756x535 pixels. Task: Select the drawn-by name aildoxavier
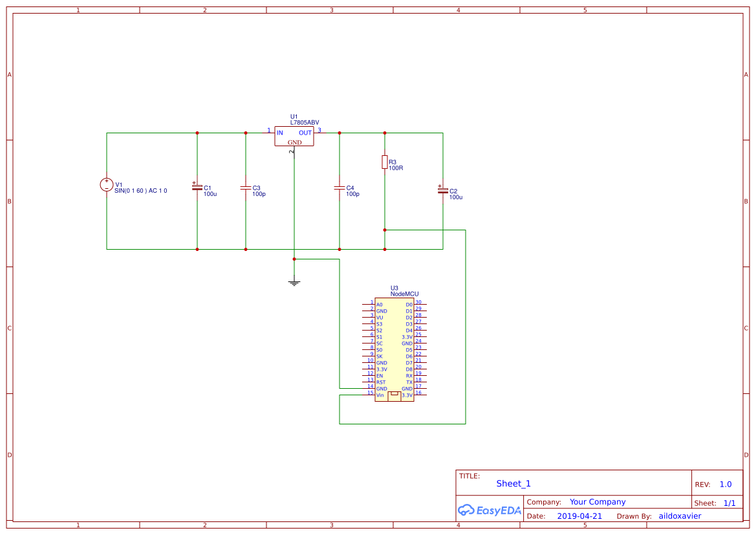point(680,516)
